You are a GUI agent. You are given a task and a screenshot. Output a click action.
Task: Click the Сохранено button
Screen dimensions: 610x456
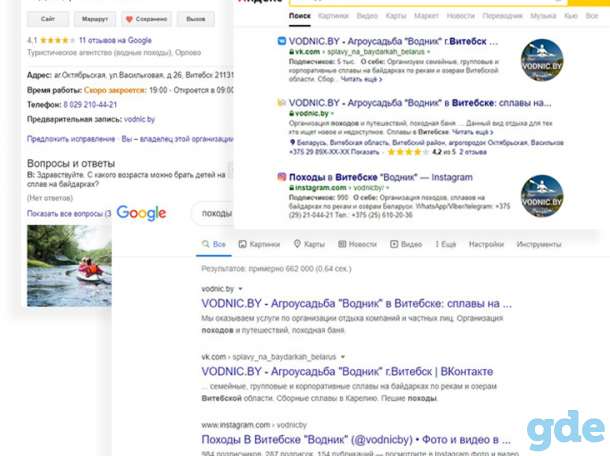tap(146, 19)
